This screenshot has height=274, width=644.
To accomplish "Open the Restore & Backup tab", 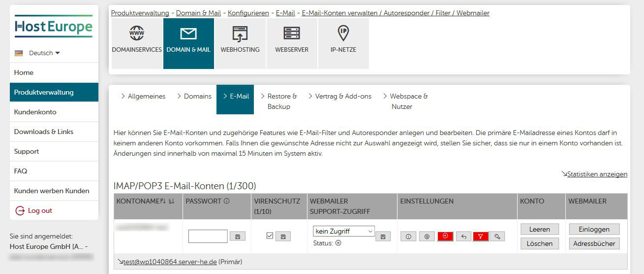I will coord(278,101).
